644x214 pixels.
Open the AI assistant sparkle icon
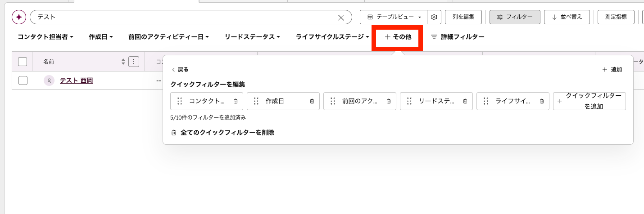[19, 17]
